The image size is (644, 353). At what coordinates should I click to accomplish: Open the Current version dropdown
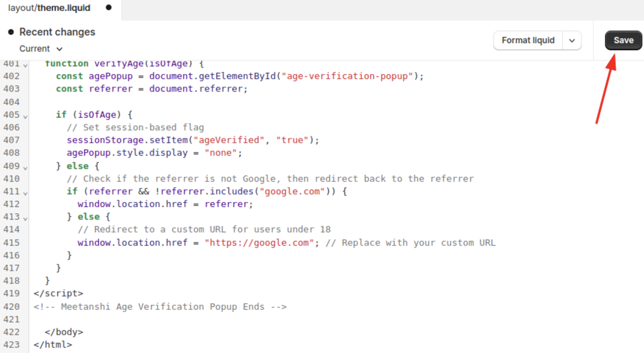(41, 49)
